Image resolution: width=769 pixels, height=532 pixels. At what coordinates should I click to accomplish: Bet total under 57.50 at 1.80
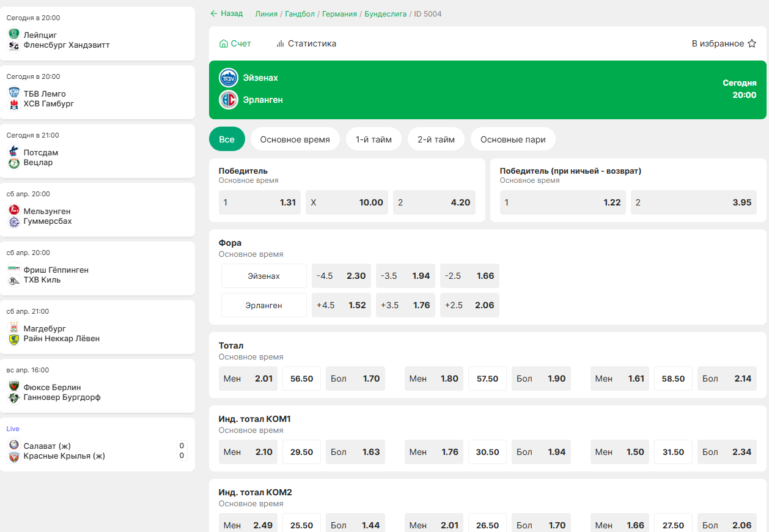coord(434,379)
